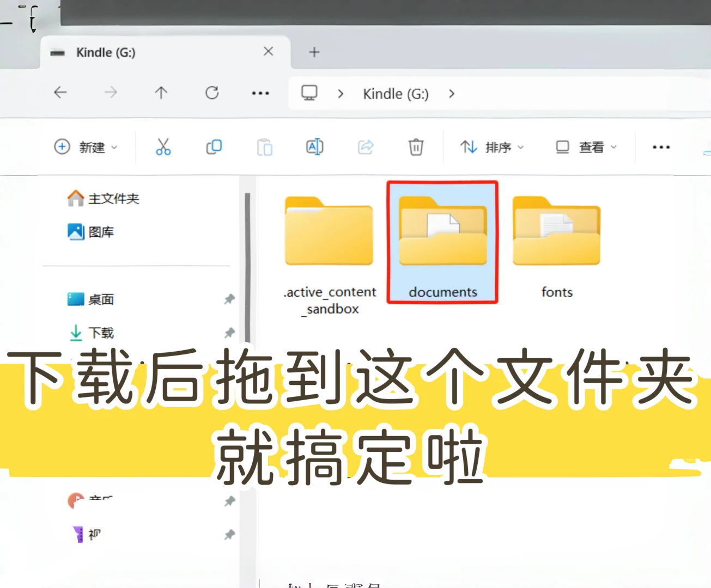Unpin 下载 using its pin icon

(x=229, y=332)
